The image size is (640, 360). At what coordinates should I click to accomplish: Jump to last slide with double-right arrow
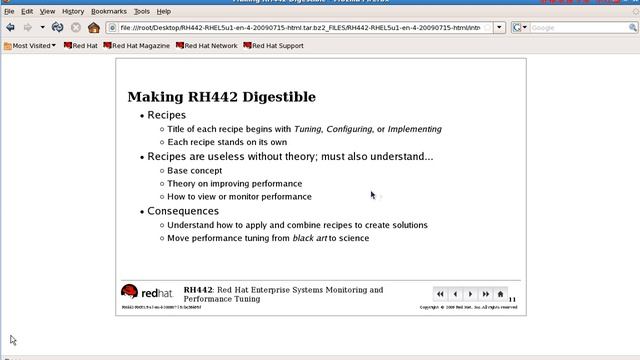pyautogui.click(x=485, y=294)
